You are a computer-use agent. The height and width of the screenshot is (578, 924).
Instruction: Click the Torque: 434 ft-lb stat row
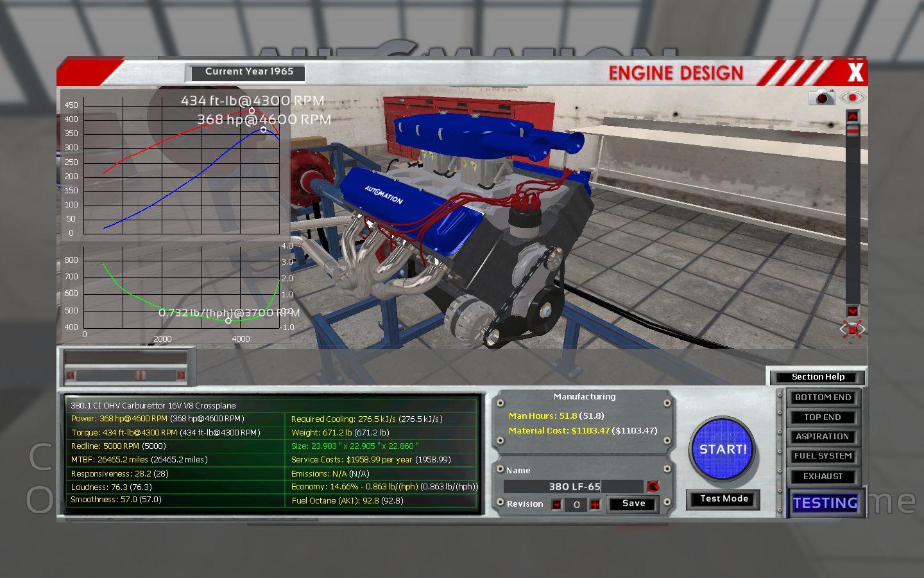coord(175,433)
